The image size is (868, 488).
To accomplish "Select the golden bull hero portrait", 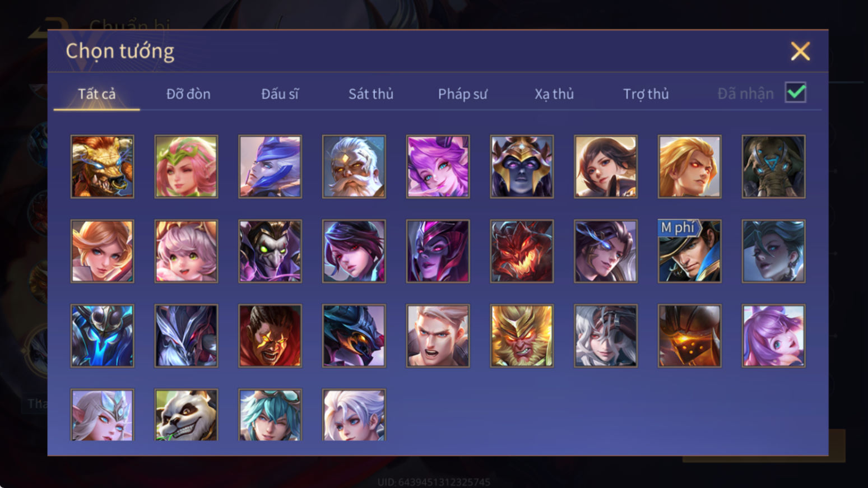I will coord(102,166).
